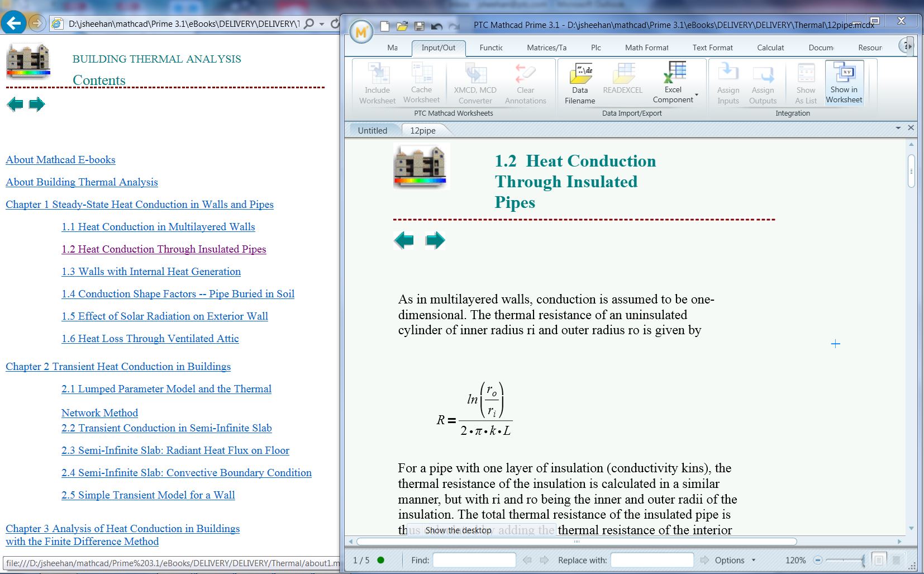The height and width of the screenshot is (574, 924).
Task: Open browser address bar history dropdown
Action: (322, 24)
